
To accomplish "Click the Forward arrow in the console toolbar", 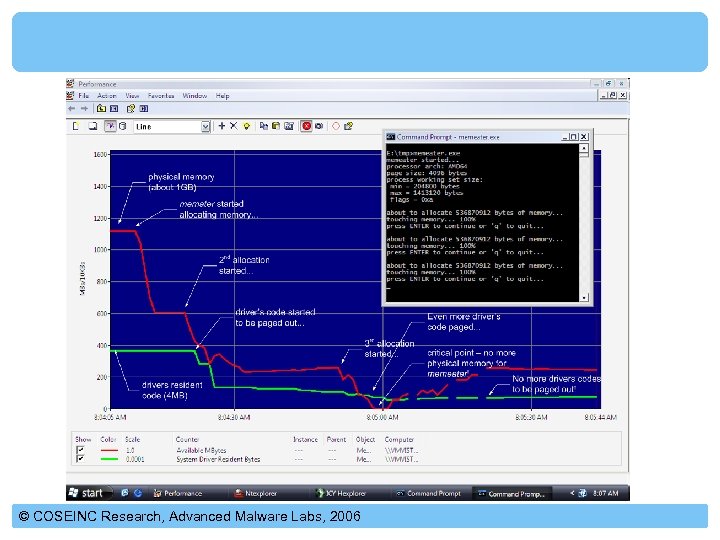I will click(x=84, y=108).
